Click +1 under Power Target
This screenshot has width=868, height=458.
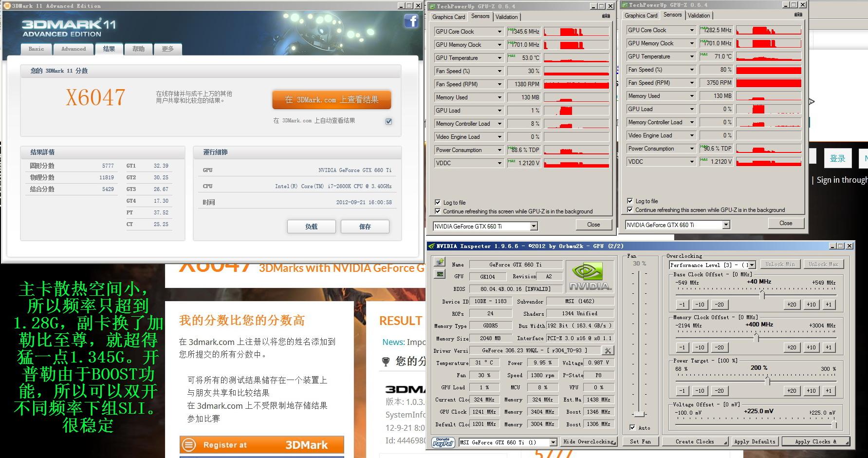point(829,390)
